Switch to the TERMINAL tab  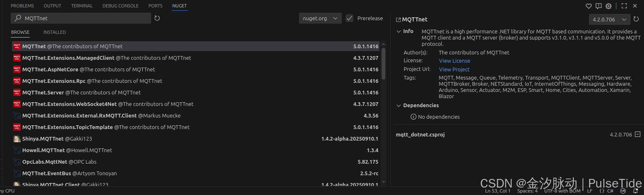[x=82, y=6]
